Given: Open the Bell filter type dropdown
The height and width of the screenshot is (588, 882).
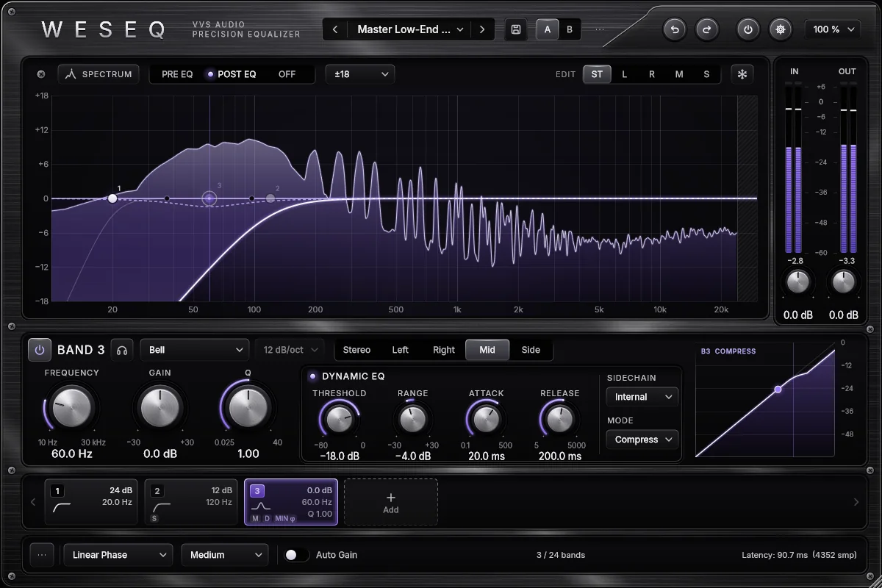Looking at the screenshot, I should click(196, 350).
